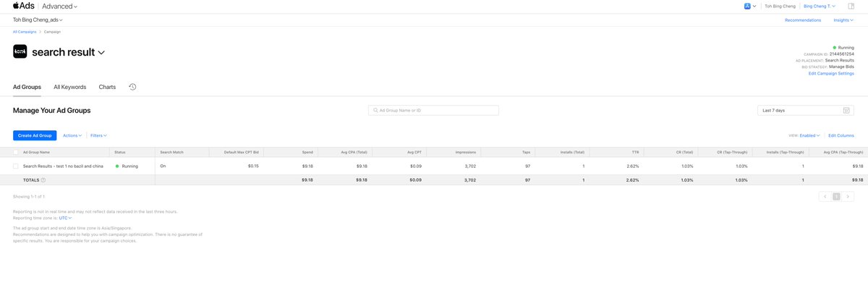868x283 pixels.
Task: Sort by CR (Tap-Through) column header
Action: (x=732, y=153)
